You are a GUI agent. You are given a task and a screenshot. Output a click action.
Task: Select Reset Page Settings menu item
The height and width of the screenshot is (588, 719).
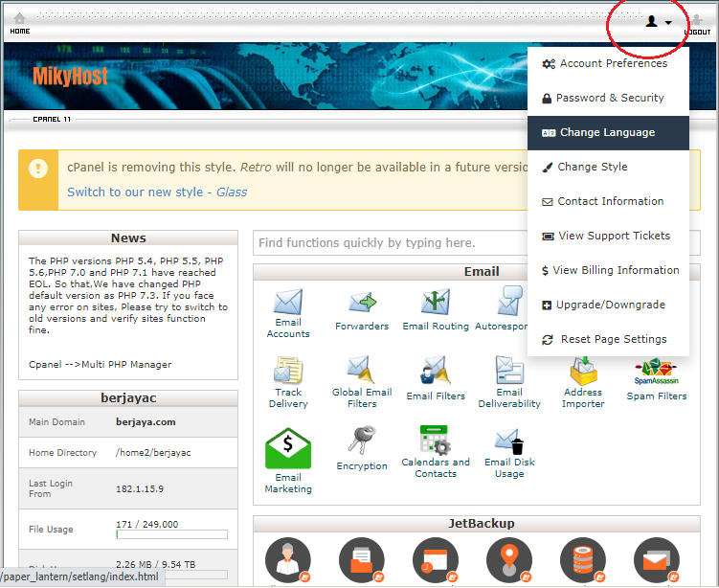coord(608,339)
